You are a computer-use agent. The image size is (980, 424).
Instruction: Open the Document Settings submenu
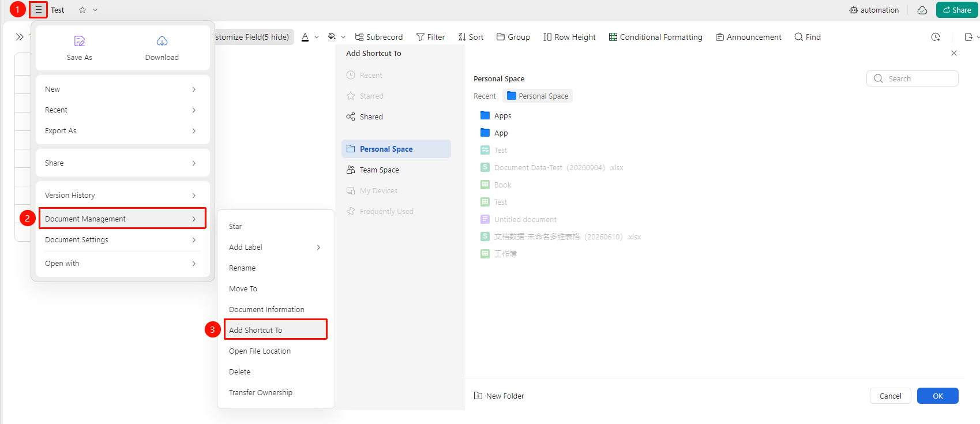[x=122, y=240]
